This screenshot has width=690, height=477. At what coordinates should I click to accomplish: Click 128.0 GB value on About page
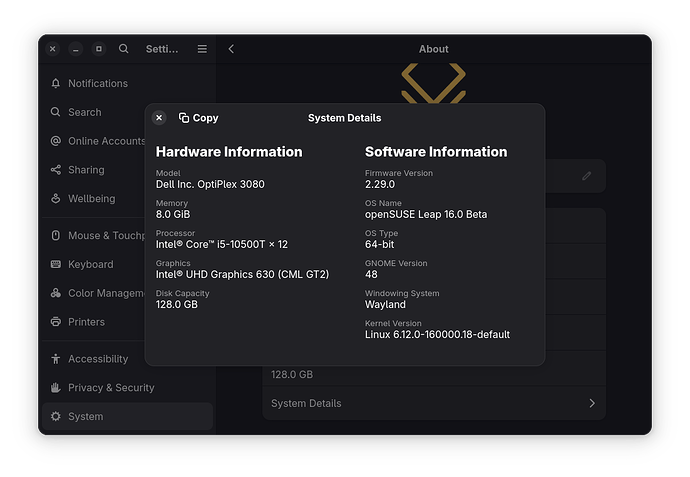(292, 374)
